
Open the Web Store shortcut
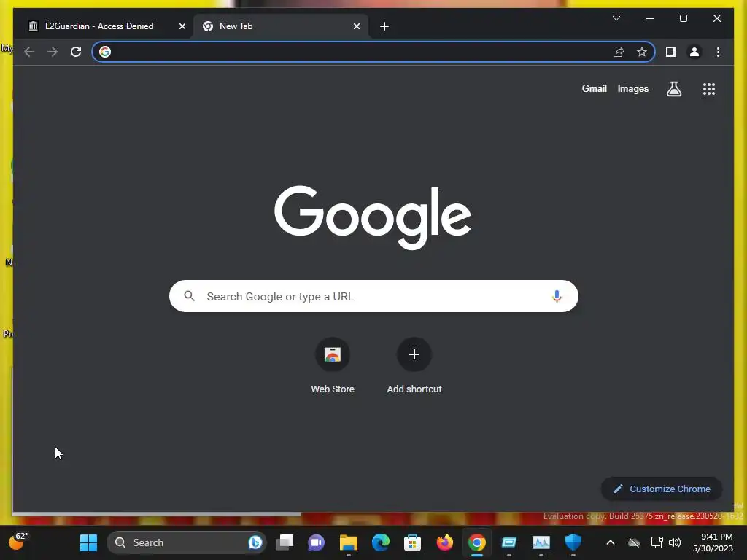coord(333,366)
